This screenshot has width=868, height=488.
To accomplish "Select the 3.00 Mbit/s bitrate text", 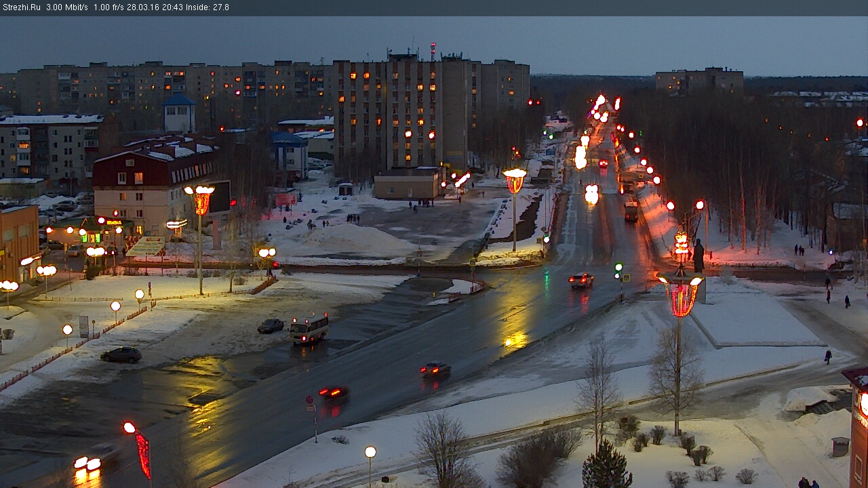I will (x=67, y=7).
